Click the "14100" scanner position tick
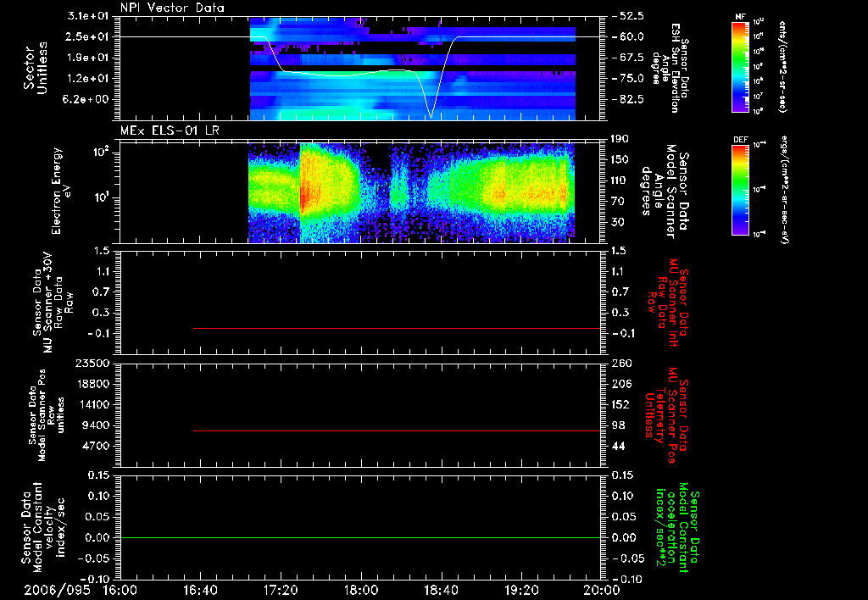Image resolution: width=868 pixels, height=600 pixels. (92, 404)
